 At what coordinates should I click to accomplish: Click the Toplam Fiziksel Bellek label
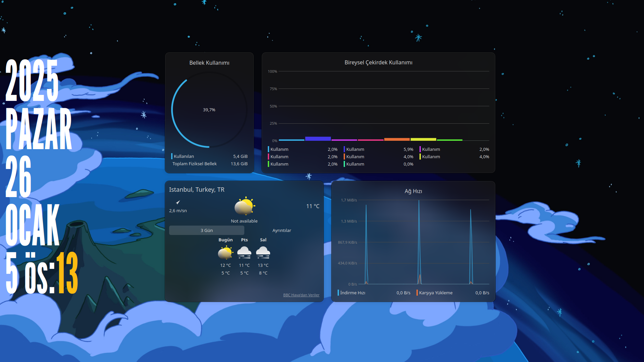click(x=195, y=164)
